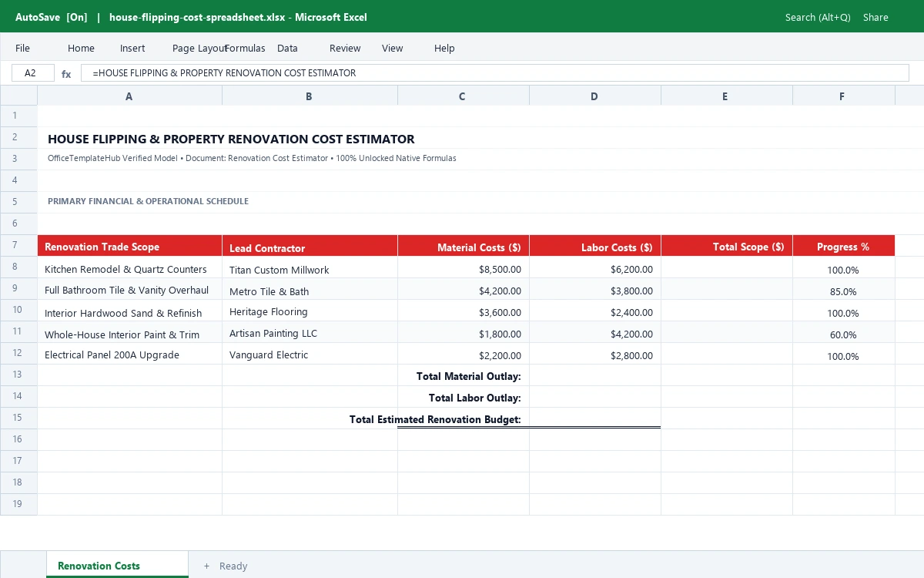Open the Formulas tab
This screenshot has height=578, width=924.
click(246, 48)
